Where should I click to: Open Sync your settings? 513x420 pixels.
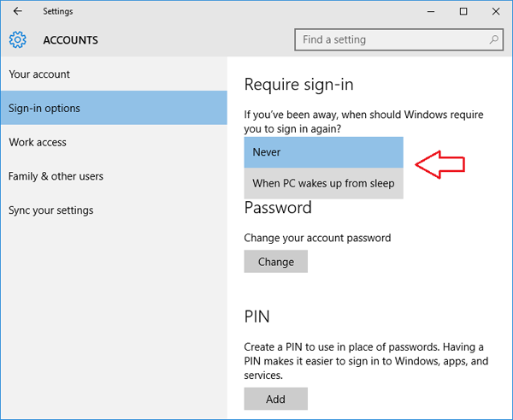51,210
